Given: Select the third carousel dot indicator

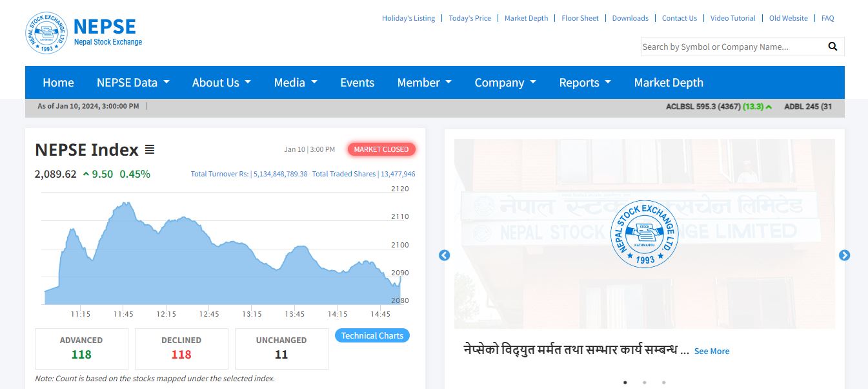Looking at the screenshot, I should 663,382.
